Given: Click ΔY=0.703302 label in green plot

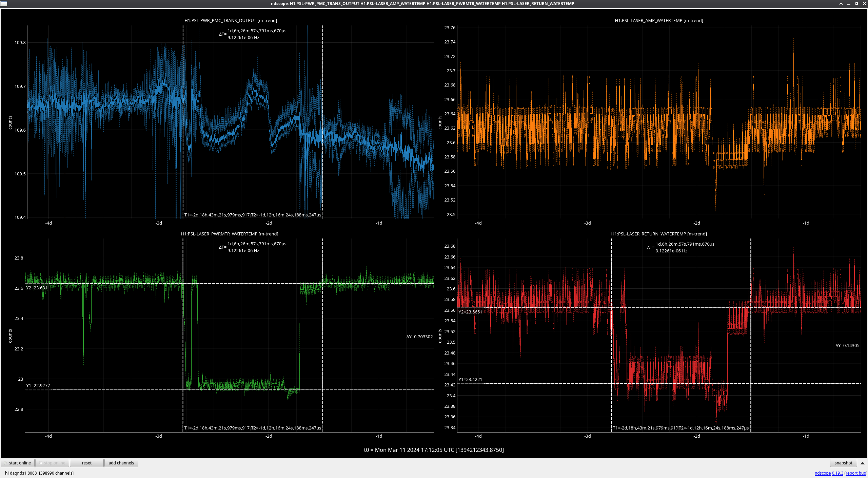Looking at the screenshot, I should click(419, 337).
